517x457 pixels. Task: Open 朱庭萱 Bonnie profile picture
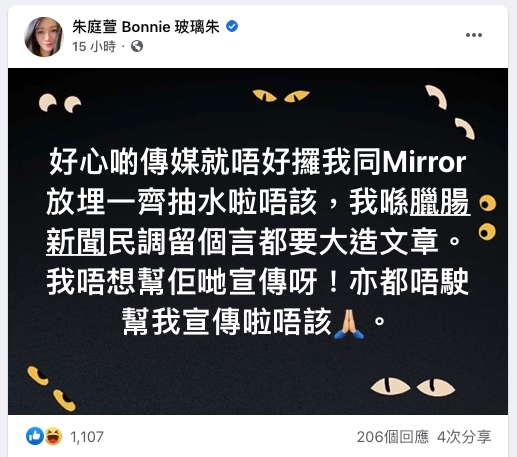tap(44, 37)
